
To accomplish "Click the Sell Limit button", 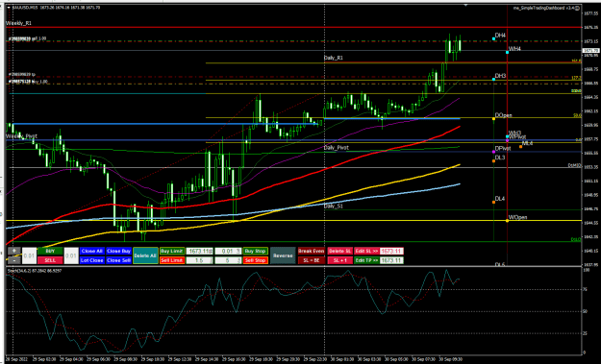I will 172,260.
